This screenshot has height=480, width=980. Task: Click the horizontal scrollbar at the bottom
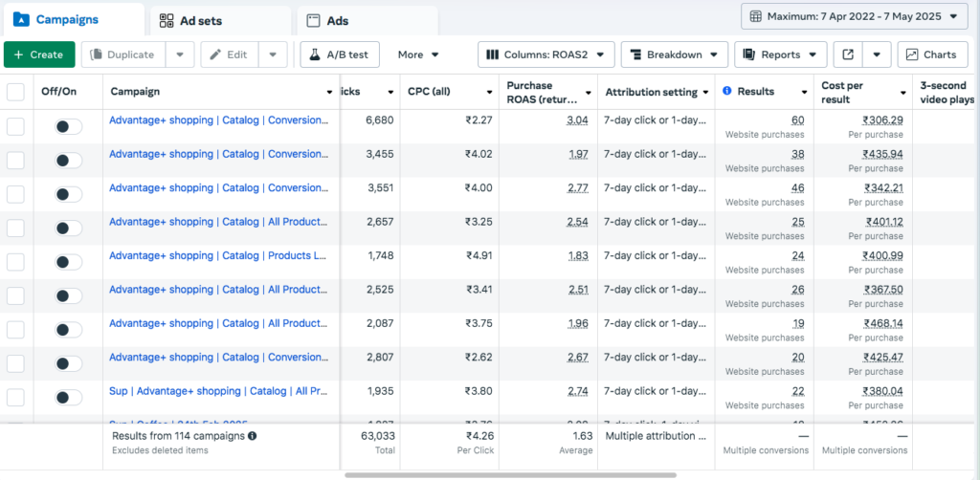[510, 474]
